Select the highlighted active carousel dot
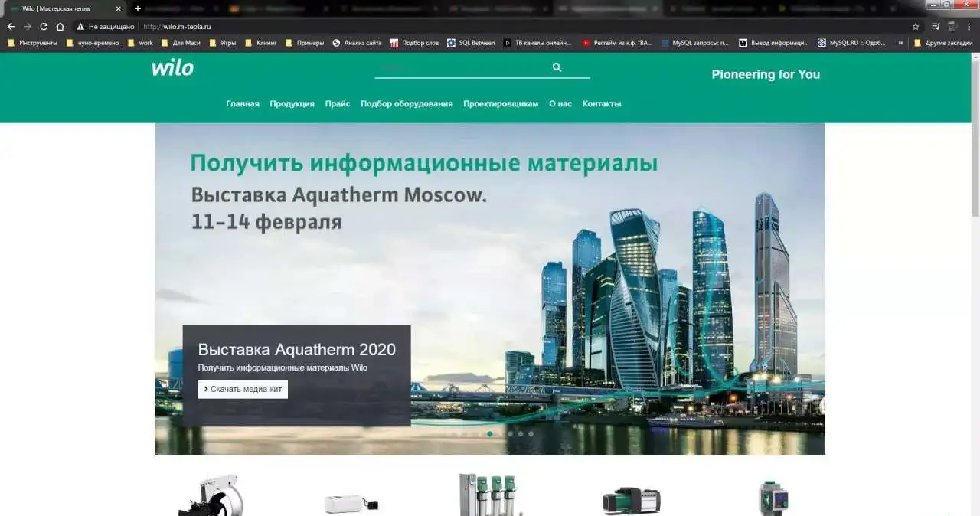980x516 pixels. click(490, 433)
